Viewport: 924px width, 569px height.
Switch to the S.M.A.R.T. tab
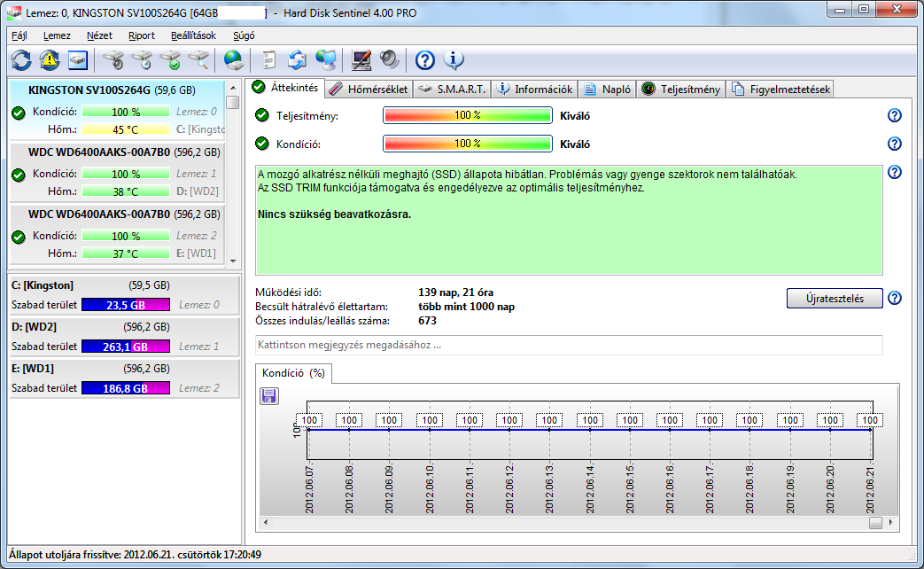click(452, 89)
